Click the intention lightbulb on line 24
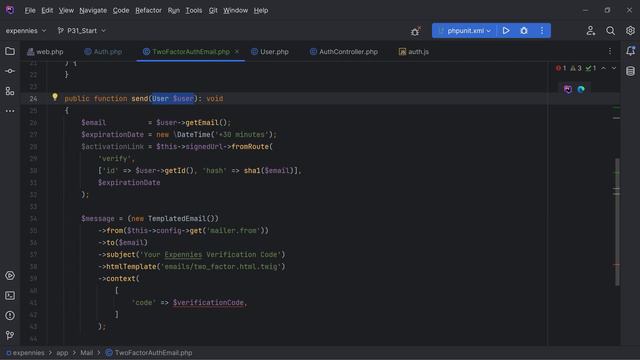The image size is (640, 360). (55, 97)
